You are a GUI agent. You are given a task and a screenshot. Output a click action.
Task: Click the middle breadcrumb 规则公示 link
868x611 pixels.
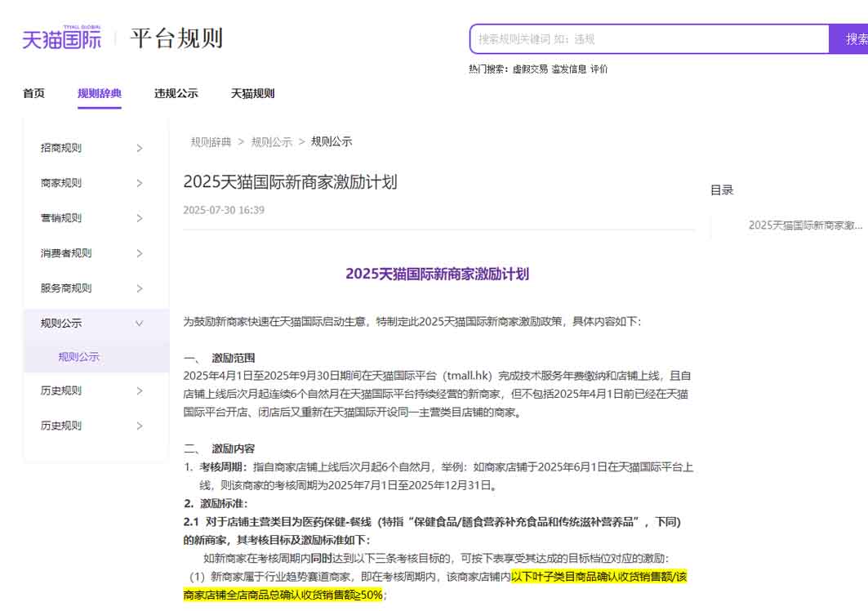point(272,142)
